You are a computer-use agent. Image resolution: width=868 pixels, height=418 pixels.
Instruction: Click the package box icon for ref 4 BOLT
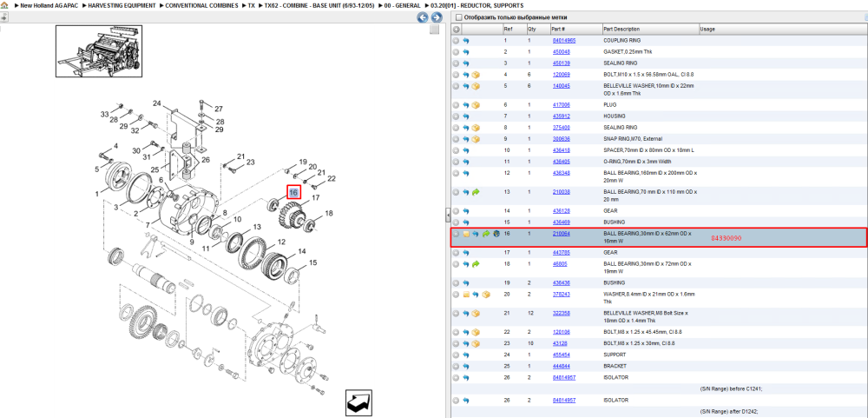click(476, 74)
